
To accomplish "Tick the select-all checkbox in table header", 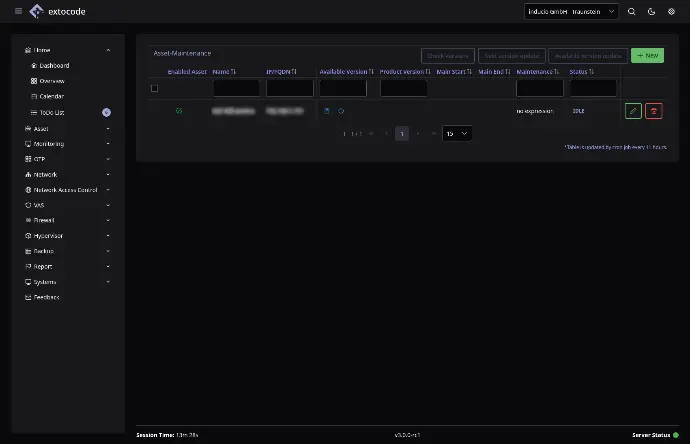I will [x=154, y=88].
